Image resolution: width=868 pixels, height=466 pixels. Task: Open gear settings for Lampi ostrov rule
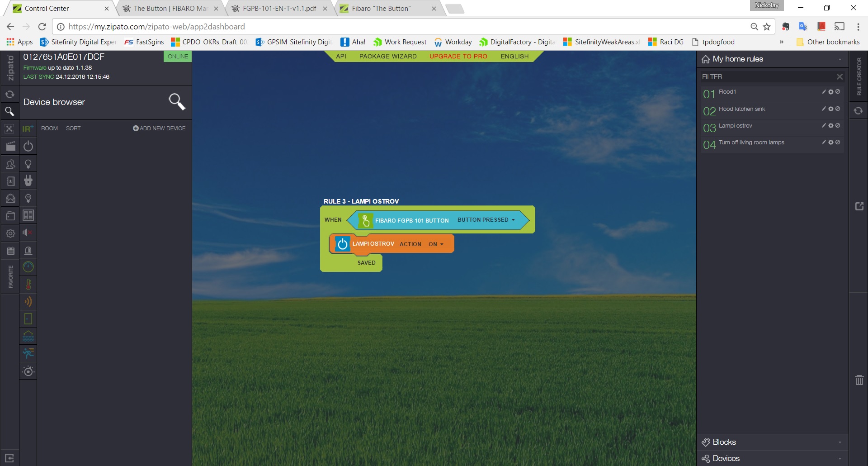click(830, 126)
